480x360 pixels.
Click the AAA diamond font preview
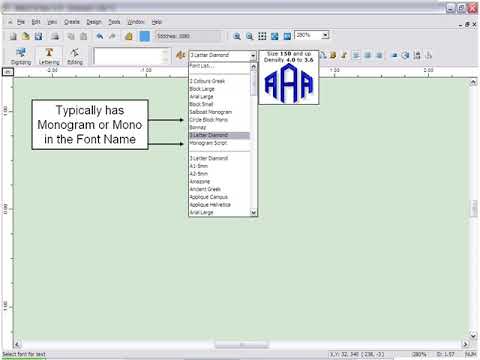point(289,83)
